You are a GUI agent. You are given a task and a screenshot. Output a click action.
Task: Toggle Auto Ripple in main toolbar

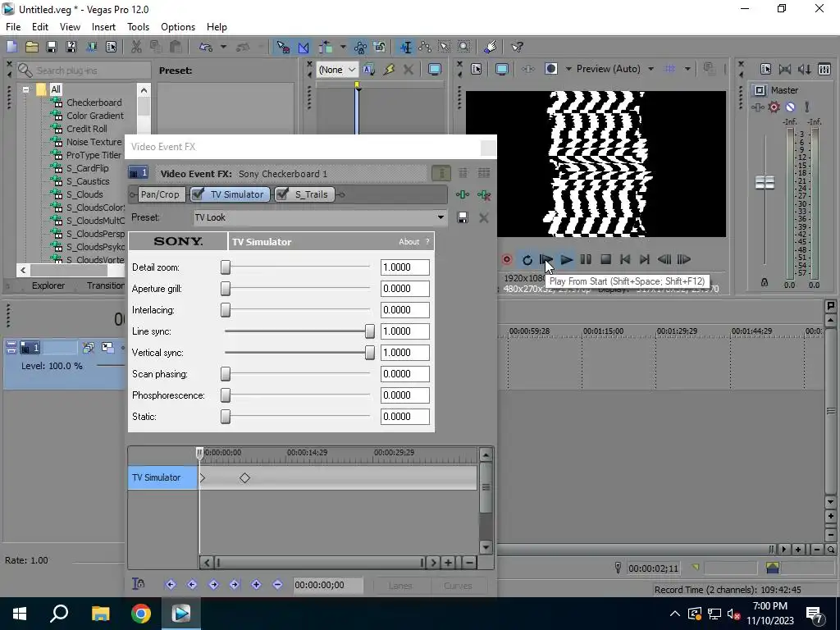[326, 47]
